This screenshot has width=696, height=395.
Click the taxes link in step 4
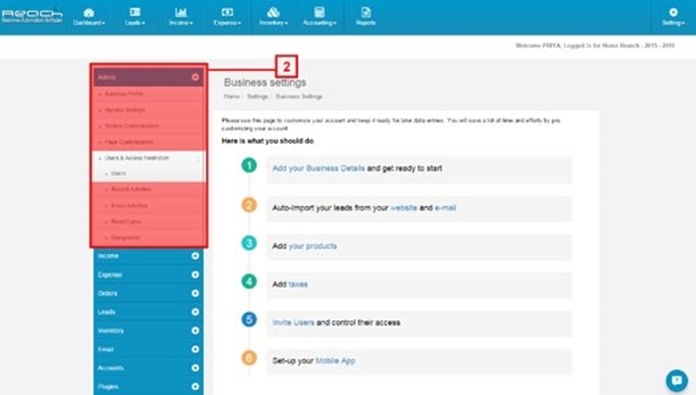pos(298,284)
